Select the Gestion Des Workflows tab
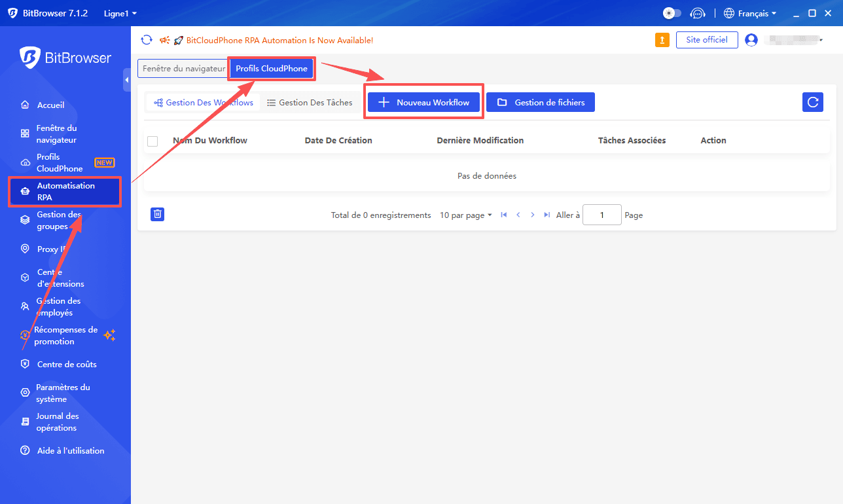The image size is (843, 504). pos(204,103)
